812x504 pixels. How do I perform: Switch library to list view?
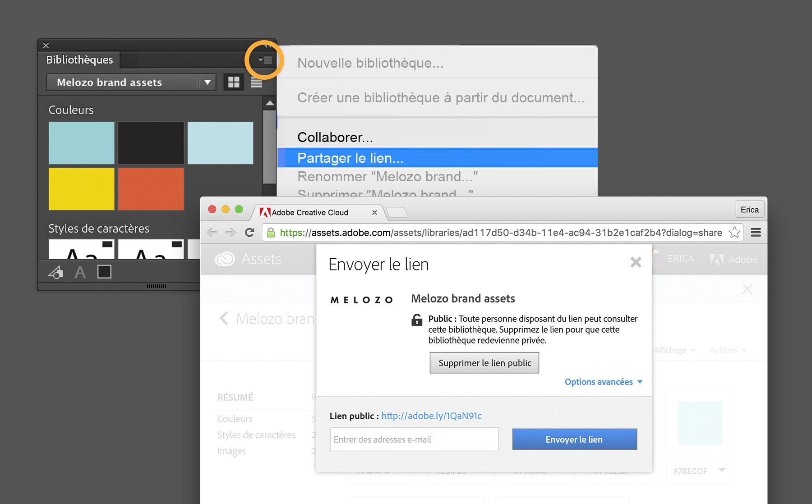(257, 82)
